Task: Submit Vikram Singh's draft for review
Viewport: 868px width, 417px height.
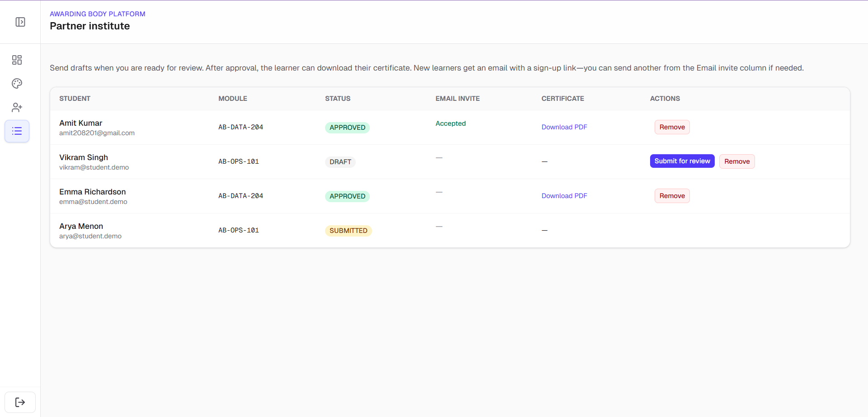Action: (682, 161)
